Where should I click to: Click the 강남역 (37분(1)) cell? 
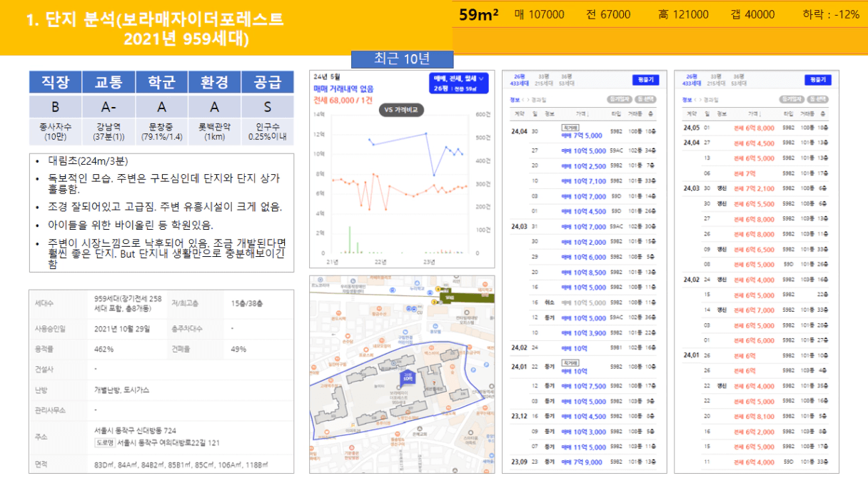[x=108, y=132]
